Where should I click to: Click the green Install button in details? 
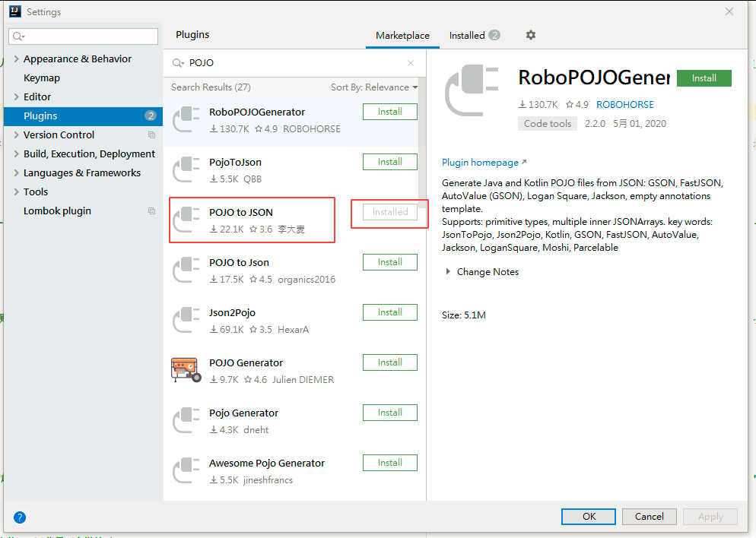click(704, 78)
